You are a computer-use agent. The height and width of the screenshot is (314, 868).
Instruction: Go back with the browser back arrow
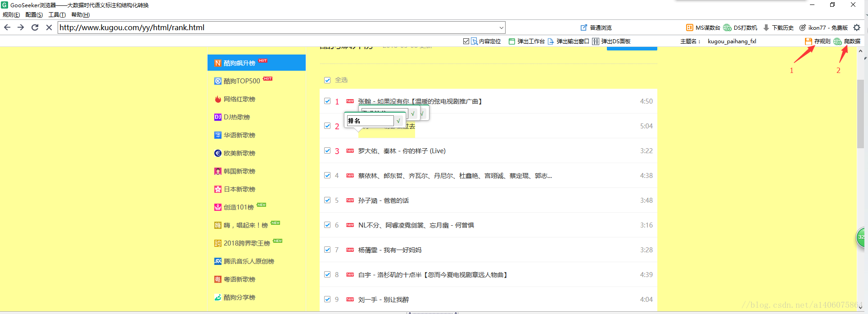coord(7,27)
